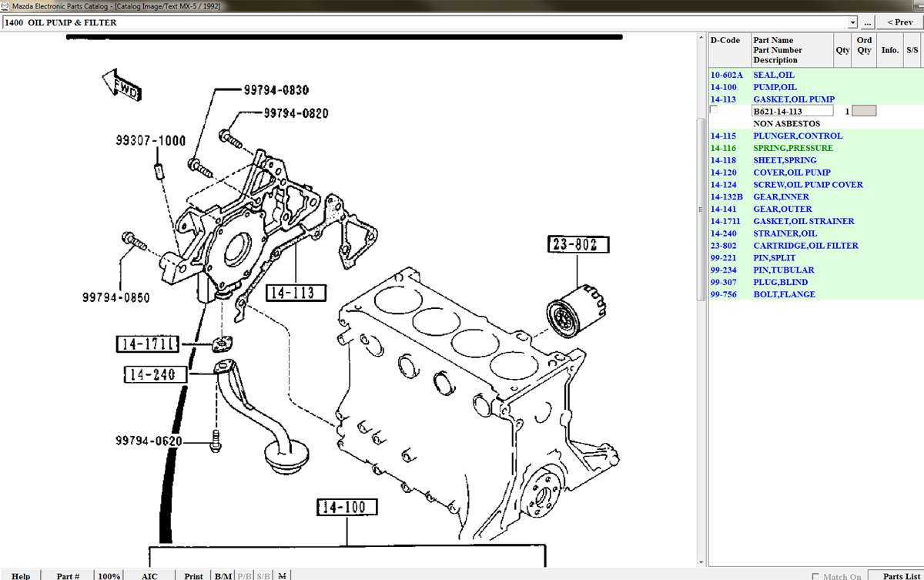Click the Info. column header
Image resolution: width=924 pixels, height=580 pixels.
[889, 49]
